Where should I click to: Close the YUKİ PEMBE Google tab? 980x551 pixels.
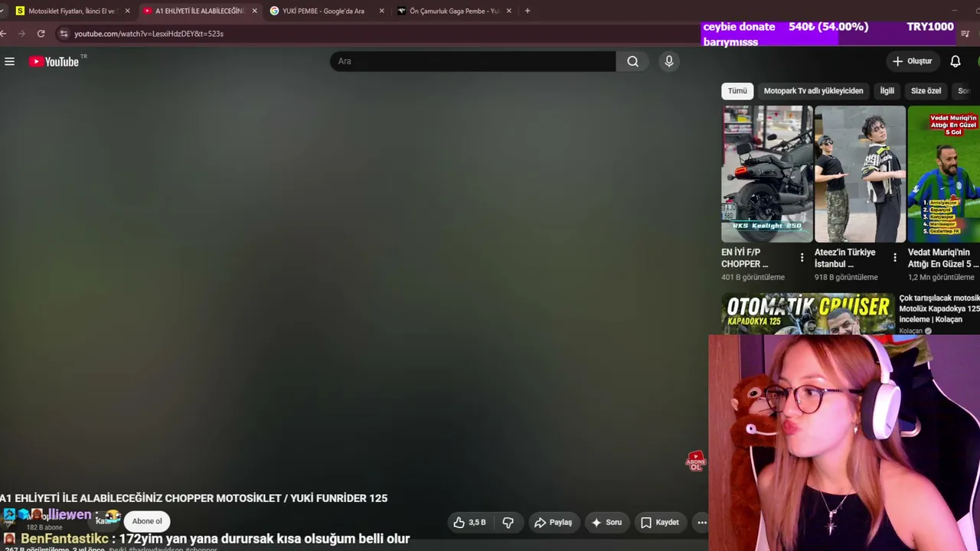coord(381,11)
